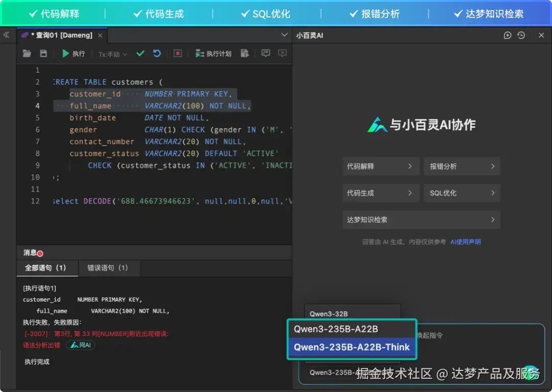552x392 pixels.
Task: Open chat history clock icon
Action: (x=521, y=35)
